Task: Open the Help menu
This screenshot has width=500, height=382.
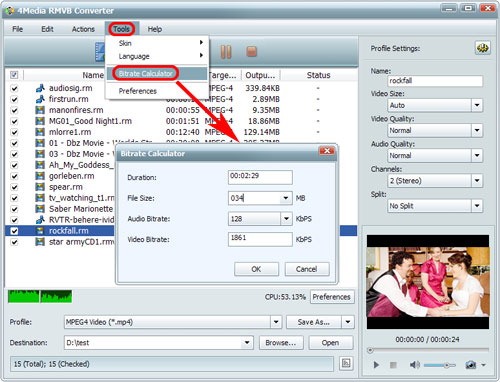Action: coord(155,29)
